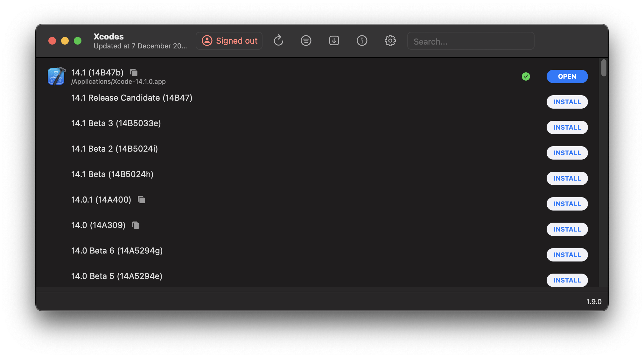
Task: Click identical builds icon beside 14.0.1 (14A400)
Action: 142,200
